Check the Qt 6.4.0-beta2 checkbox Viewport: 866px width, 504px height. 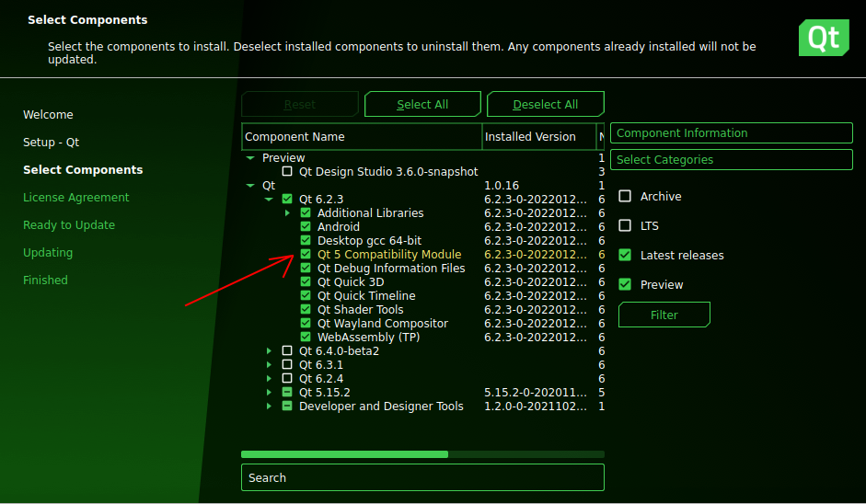pyautogui.click(x=287, y=350)
